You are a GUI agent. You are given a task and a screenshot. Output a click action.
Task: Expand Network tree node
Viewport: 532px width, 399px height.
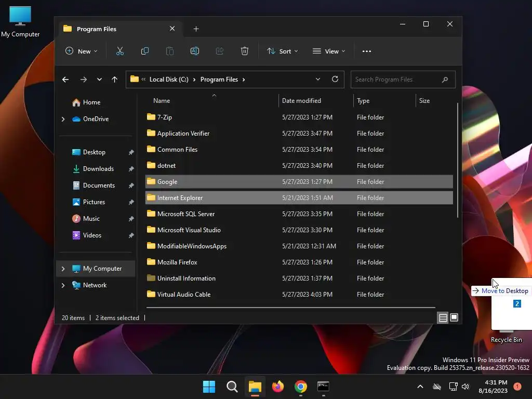tap(63, 285)
